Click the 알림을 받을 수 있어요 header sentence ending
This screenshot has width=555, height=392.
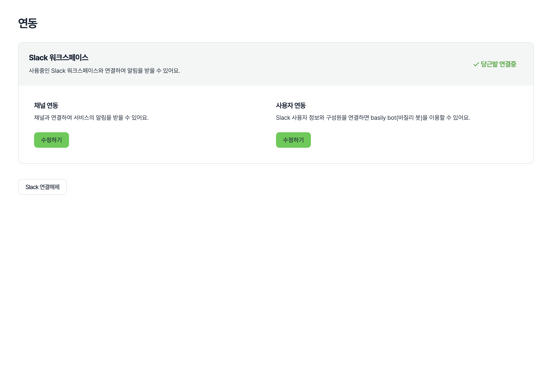click(154, 71)
